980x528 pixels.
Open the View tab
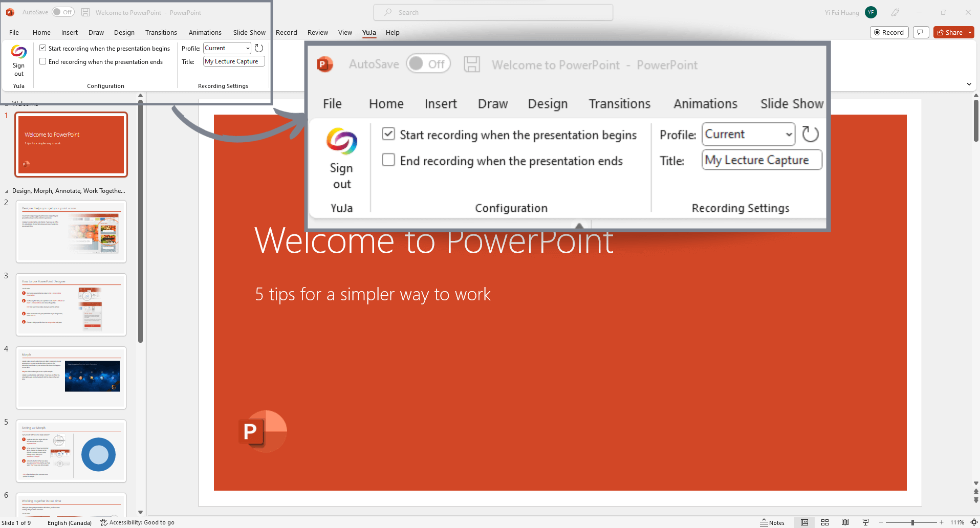(x=345, y=32)
